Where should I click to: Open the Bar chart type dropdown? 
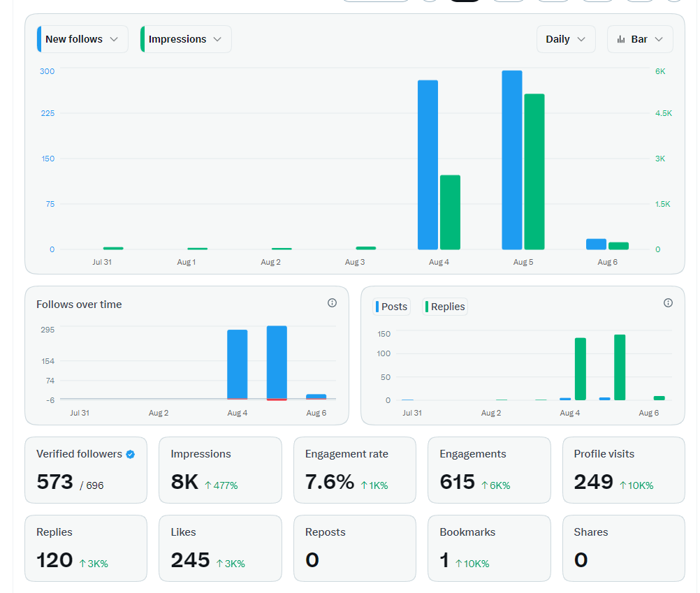[640, 39]
